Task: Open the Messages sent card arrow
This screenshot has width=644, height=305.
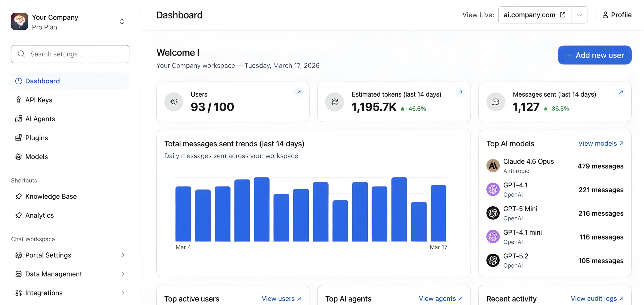Action: click(621, 92)
